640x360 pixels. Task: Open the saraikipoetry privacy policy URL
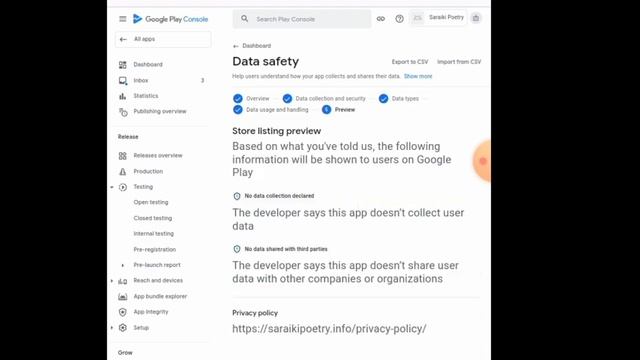click(x=329, y=329)
